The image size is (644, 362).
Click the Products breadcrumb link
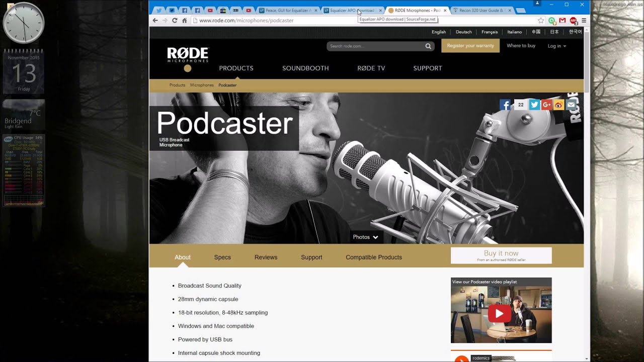[x=177, y=85]
